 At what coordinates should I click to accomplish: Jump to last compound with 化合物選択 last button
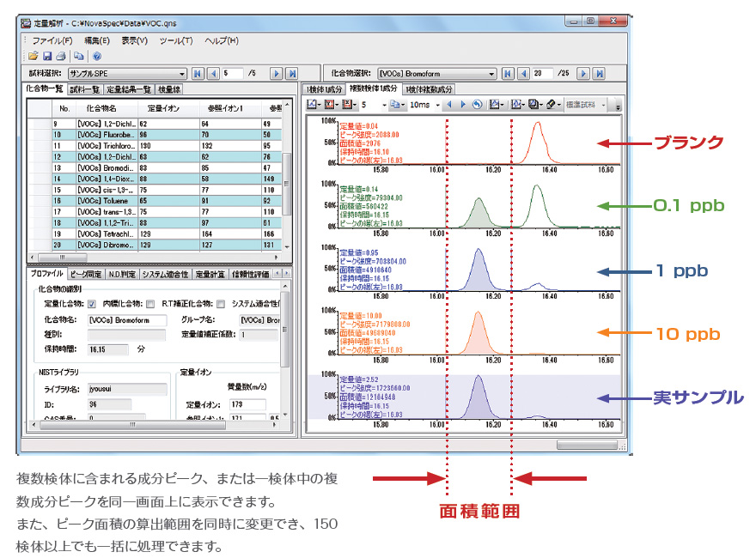pyautogui.click(x=600, y=74)
